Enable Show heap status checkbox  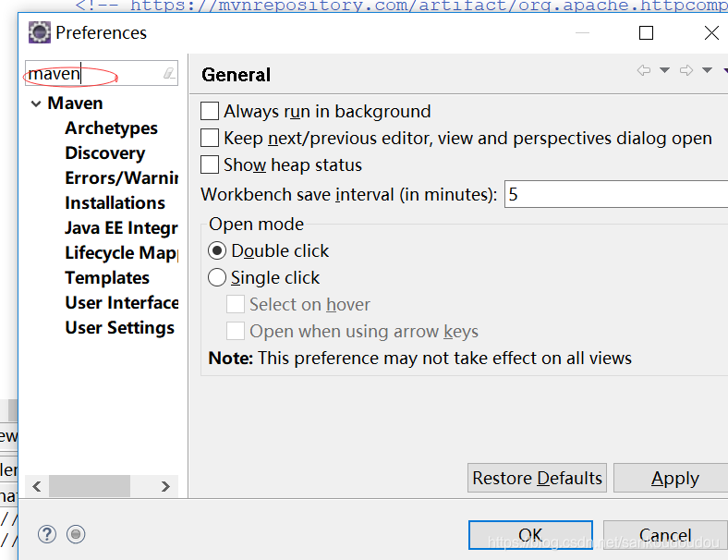point(210,164)
